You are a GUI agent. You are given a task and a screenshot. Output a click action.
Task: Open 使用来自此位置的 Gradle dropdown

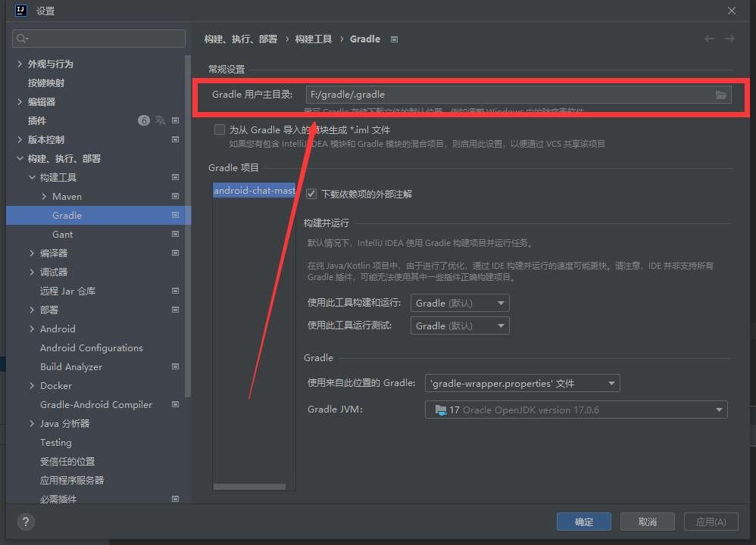[522, 384]
